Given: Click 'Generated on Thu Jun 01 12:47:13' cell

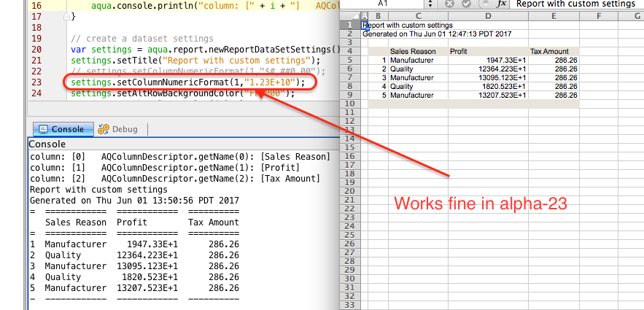Looking at the screenshot, I should [x=437, y=34].
